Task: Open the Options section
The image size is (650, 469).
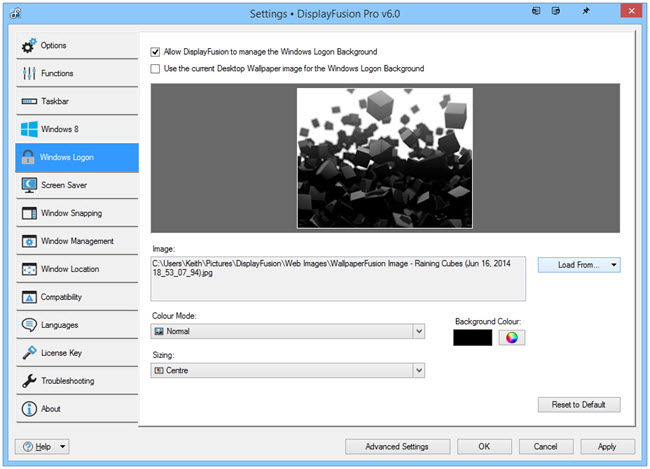Action: pos(77,45)
